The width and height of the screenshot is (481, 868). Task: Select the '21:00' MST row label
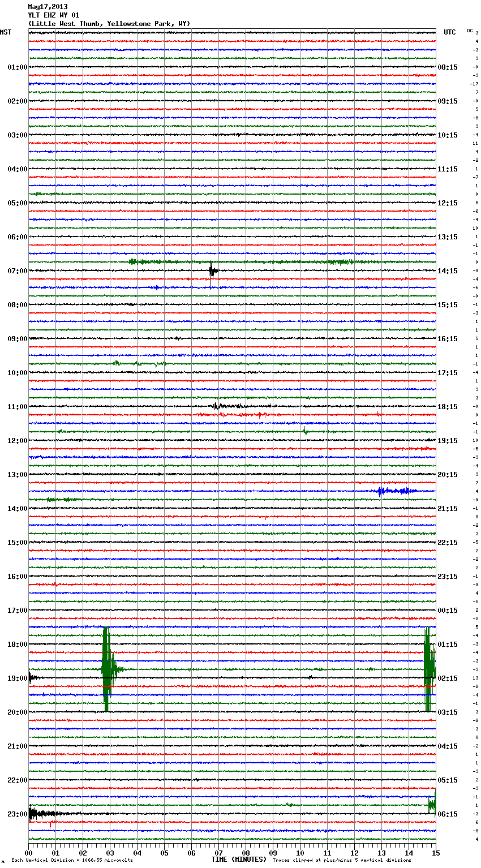coord(18,746)
